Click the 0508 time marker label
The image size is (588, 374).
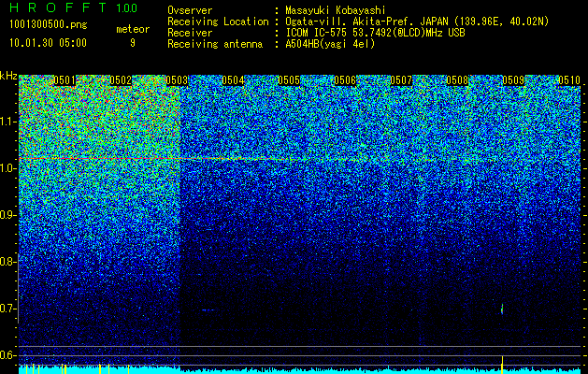pos(457,80)
